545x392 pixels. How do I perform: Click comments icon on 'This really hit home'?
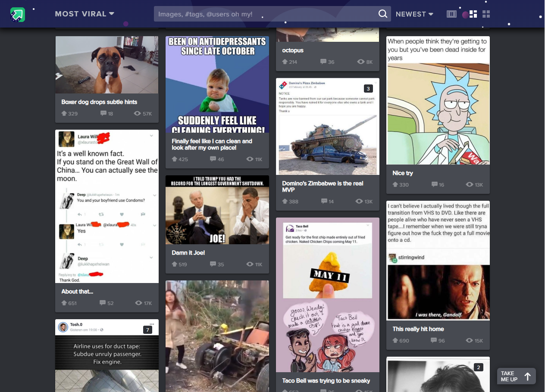coord(434,340)
